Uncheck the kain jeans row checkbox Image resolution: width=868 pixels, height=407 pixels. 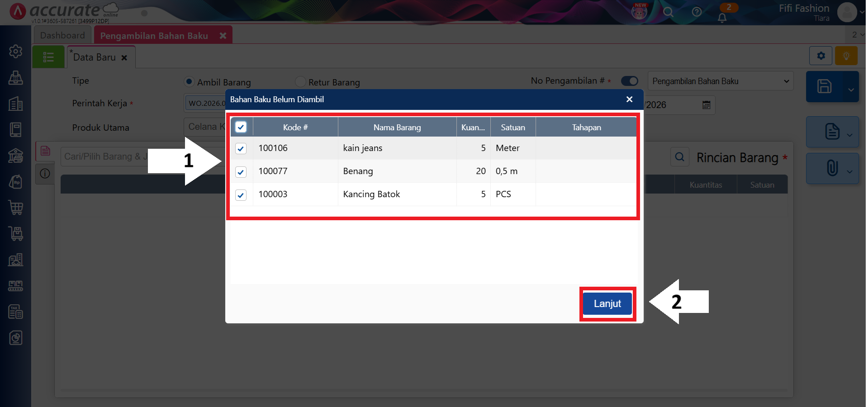[241, 148]
